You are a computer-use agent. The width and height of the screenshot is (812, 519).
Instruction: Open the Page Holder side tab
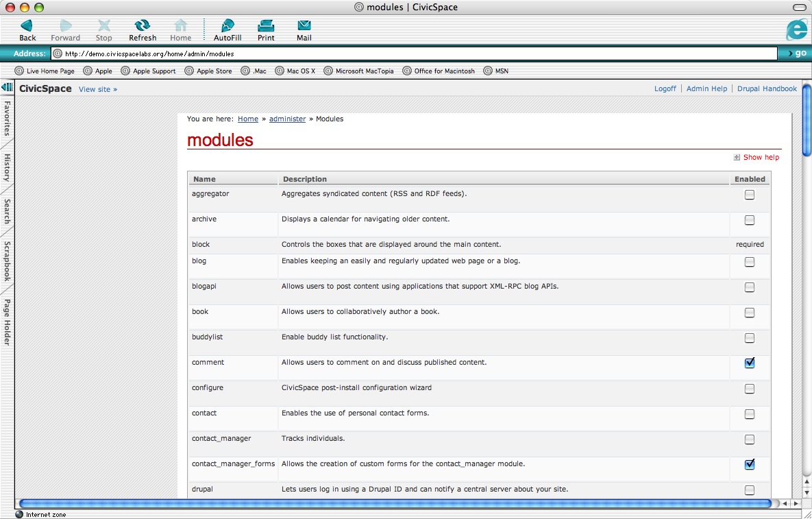point(7,322)
